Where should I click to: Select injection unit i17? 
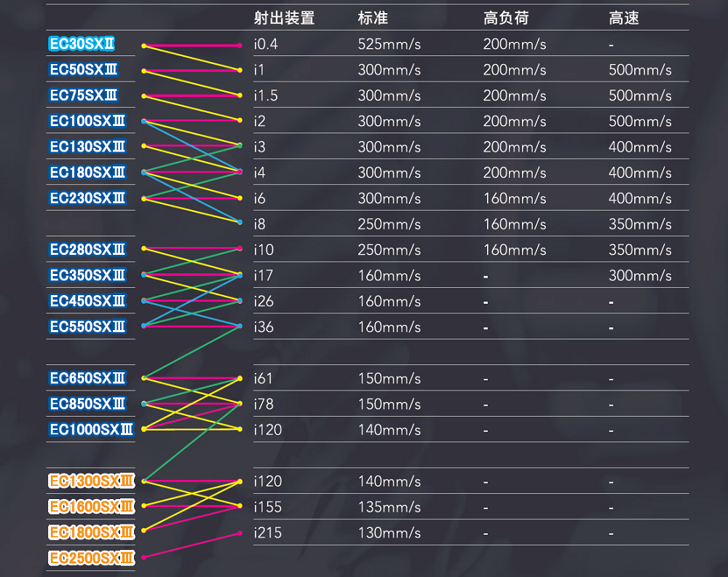pos(264,275)
